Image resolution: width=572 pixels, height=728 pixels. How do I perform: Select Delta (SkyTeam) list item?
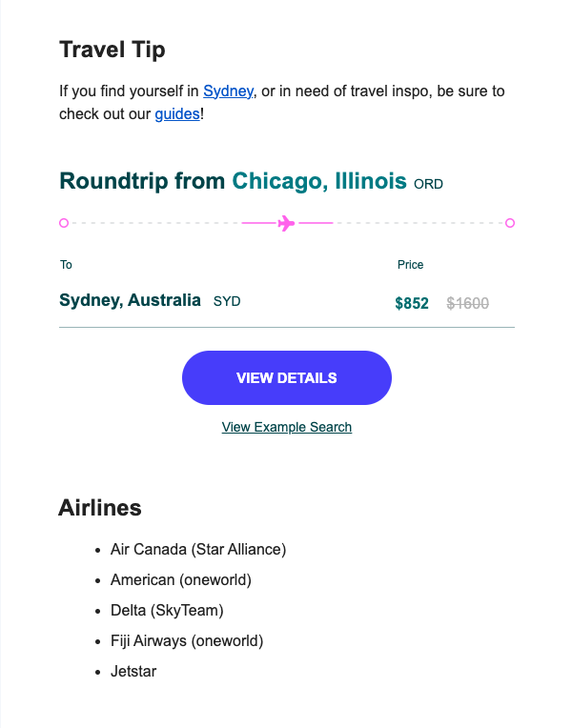click(167, 610)
